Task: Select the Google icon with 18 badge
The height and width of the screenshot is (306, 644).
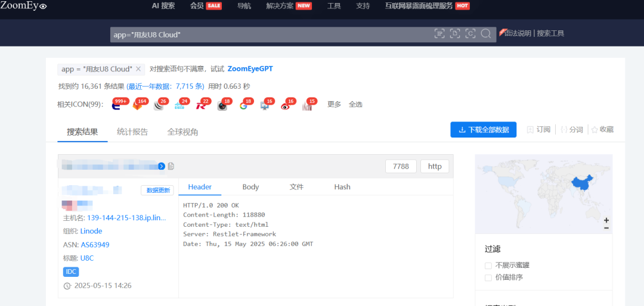Action: [x=243, y=105]
